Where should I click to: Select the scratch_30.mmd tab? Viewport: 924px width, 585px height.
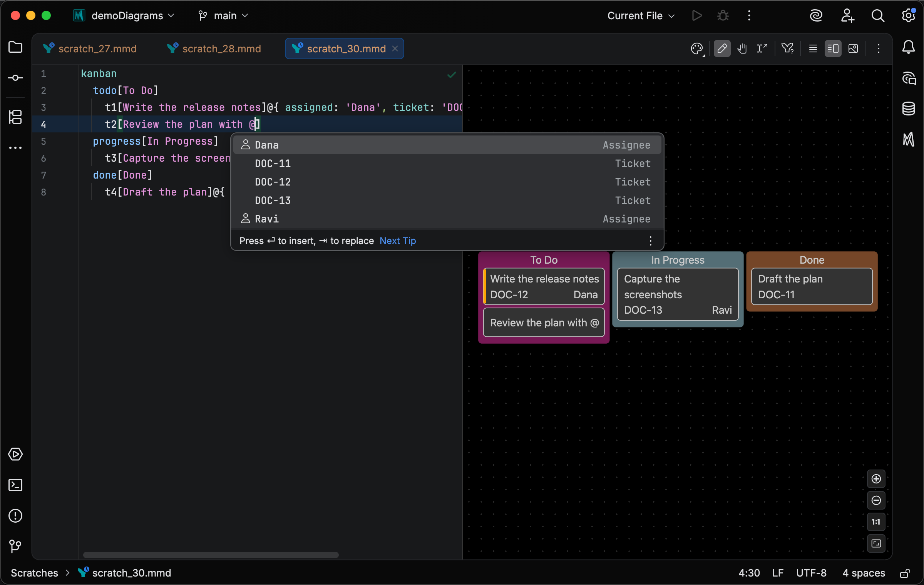(x=344, y=49)
